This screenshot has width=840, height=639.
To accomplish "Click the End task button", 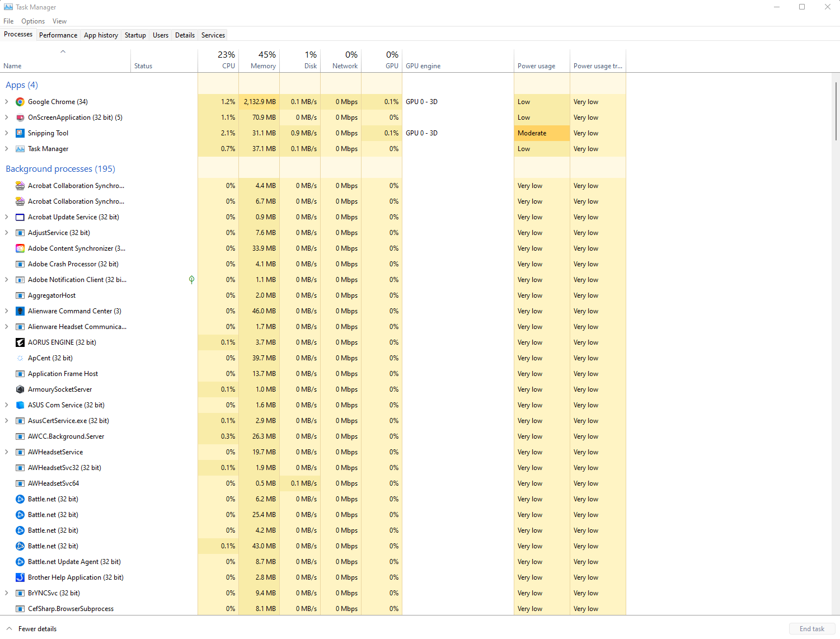I will [811, 629].
